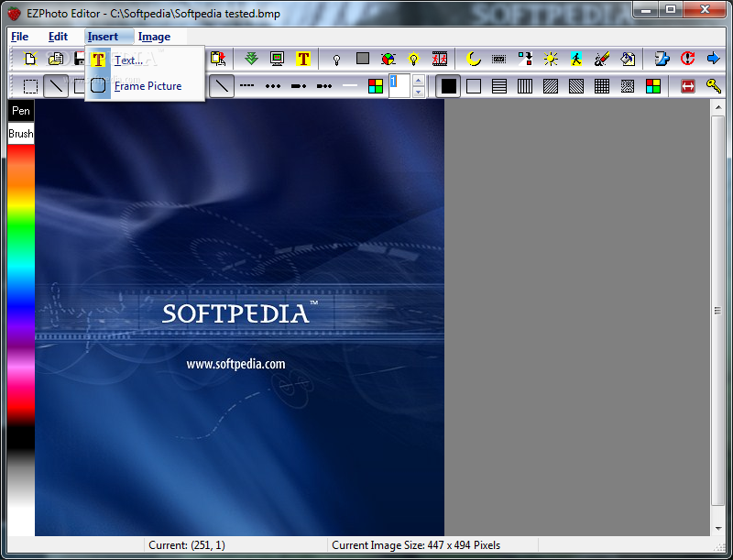Click the black-white invert squares icon
The height and width of the screenshot is (560, 733).
(525, 59)
